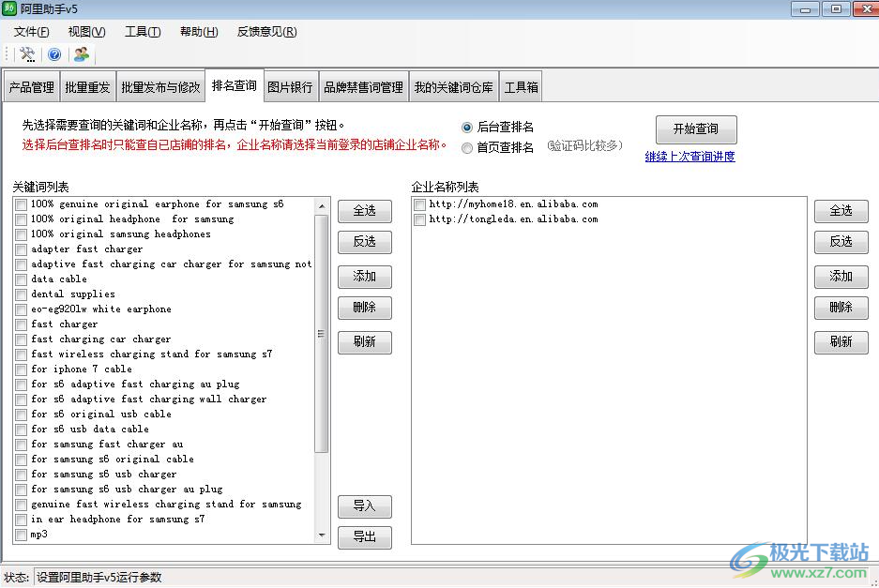Click 刷新 button beside company list
This screenshot has width=879, height=588.
(x=841, y=342)
